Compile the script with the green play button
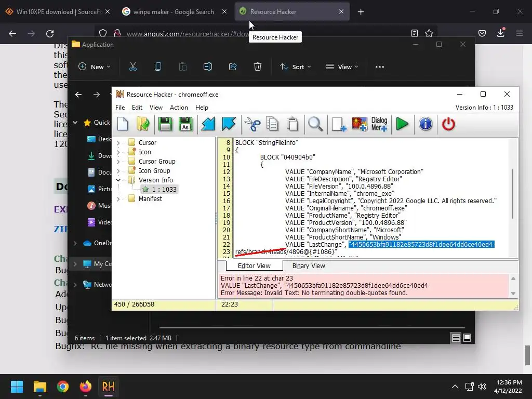Screen dimensions: 532x399 coord(402,124)
